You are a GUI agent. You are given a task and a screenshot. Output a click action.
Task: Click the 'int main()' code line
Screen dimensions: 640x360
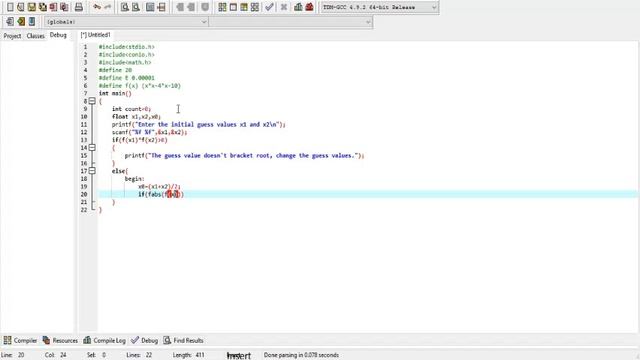tap(115, 93)
